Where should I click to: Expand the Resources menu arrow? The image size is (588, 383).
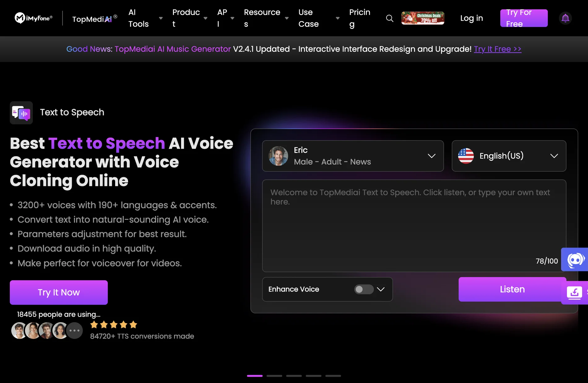click(287, 18)
